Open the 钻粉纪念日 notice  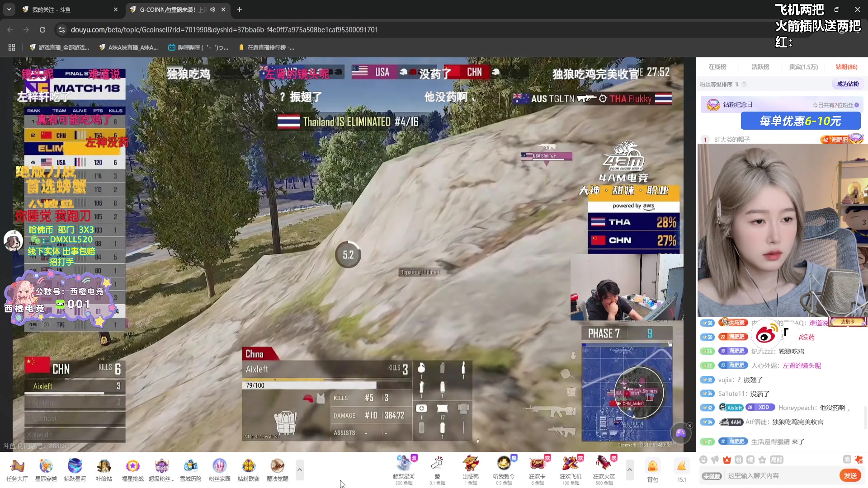point(783,105)
